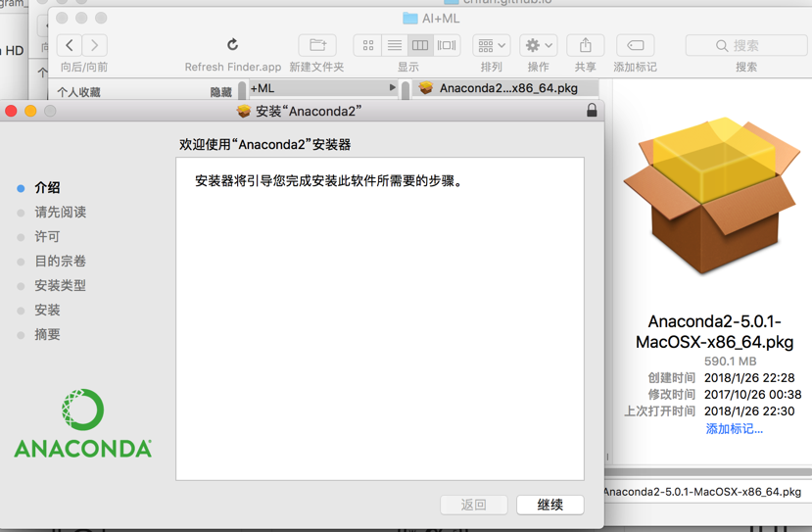Click the installer welcome text 安装器将引导您完成
Image resolution: width=812 pixels, height=532 pixels.
[329, 181]
